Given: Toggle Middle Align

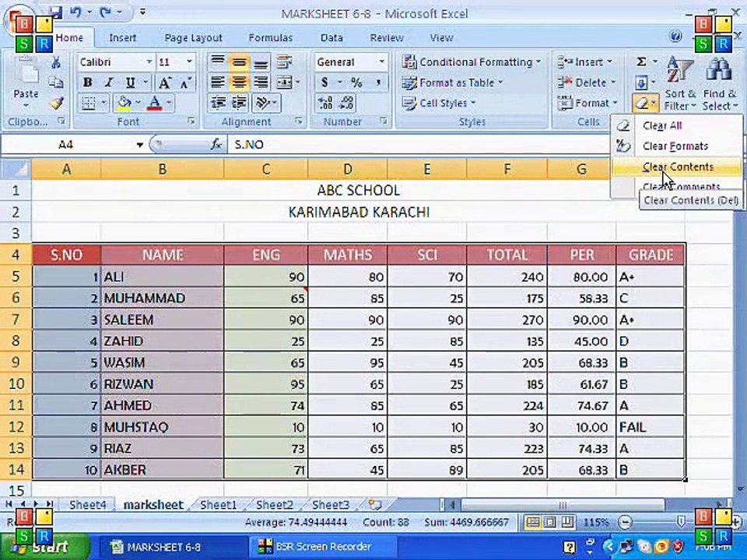Looking at the screenshot, I should [x=239, y=61].
